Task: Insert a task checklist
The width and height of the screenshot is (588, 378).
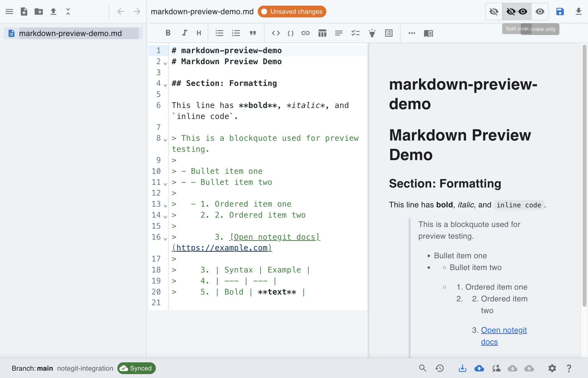Action: click(x=355, y=33)
